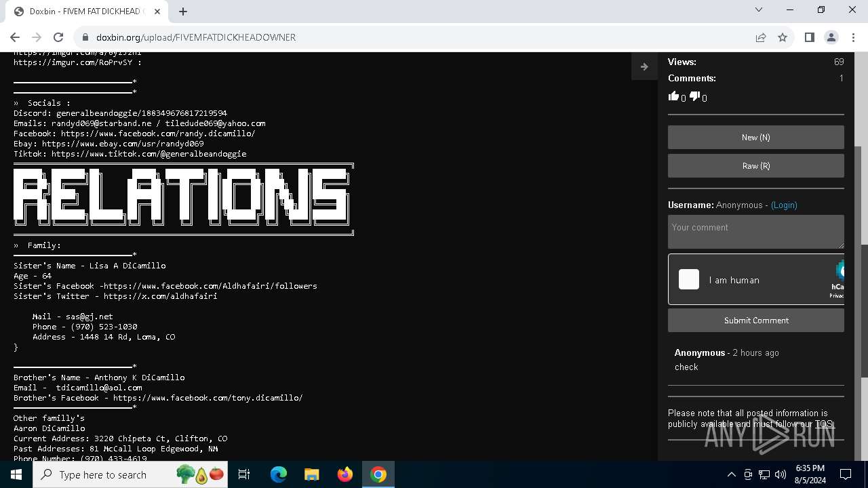Open Task View from the taskbar
This screenshot has height=488, width=868.
(x=245, y=474)
